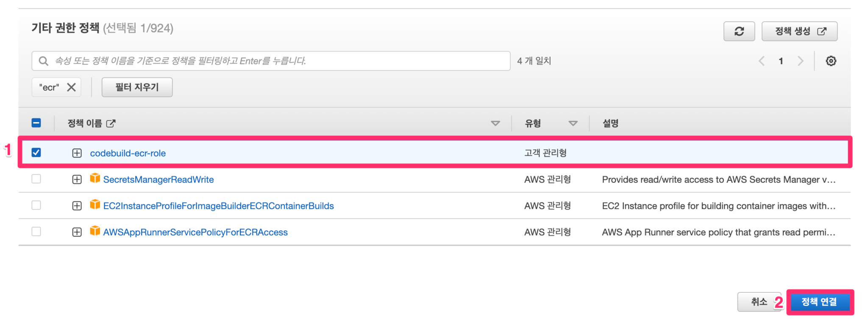Click the 취소 button

[759, 302]
